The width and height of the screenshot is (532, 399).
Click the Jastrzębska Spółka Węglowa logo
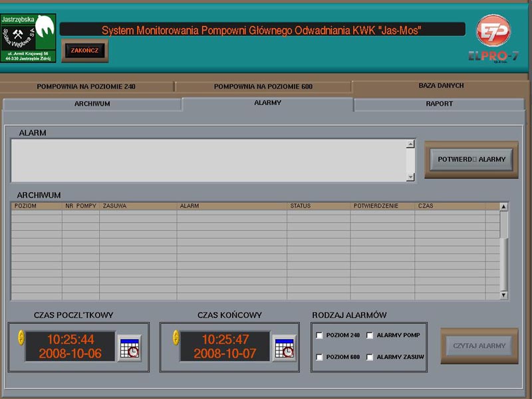click(x=28, y=38)
